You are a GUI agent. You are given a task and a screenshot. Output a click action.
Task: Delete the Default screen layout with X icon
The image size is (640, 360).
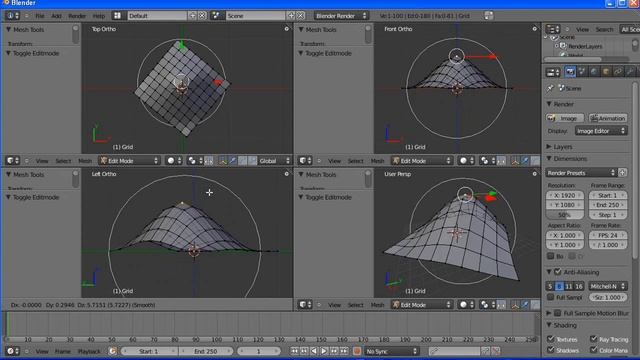click(x=202, y=16)
